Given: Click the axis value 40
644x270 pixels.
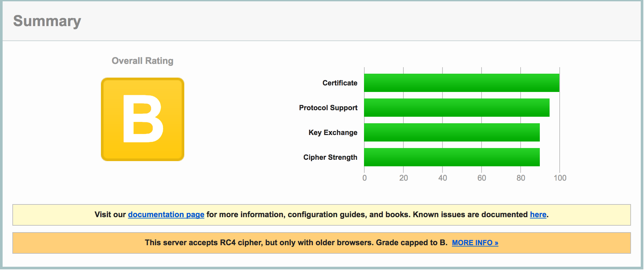Looking at the screenshot, I should click(x=443, y=178).
